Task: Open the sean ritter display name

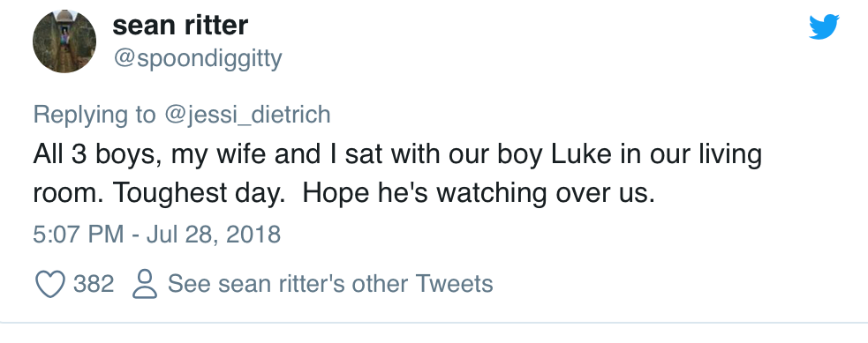Action: 180,26
